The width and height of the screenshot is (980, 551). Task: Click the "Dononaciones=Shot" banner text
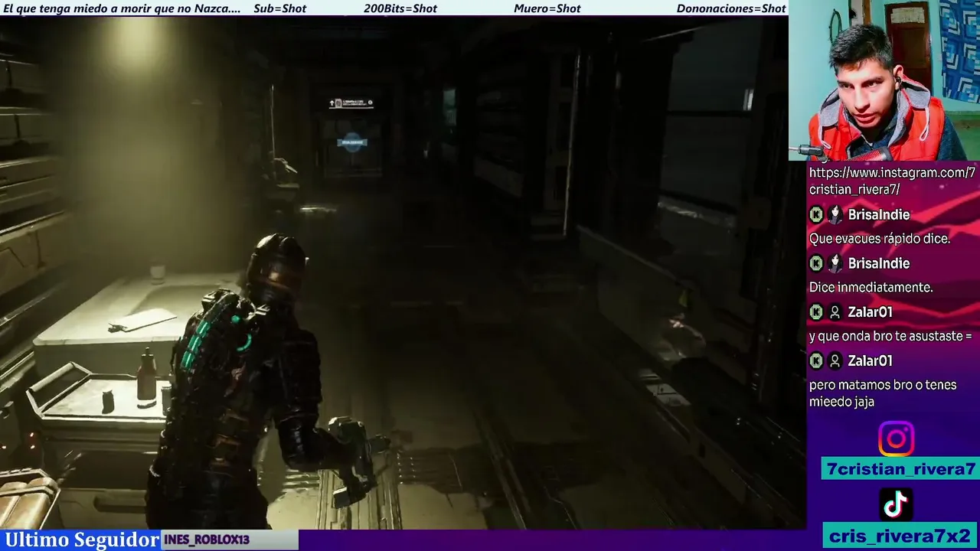tap(731, 8)
